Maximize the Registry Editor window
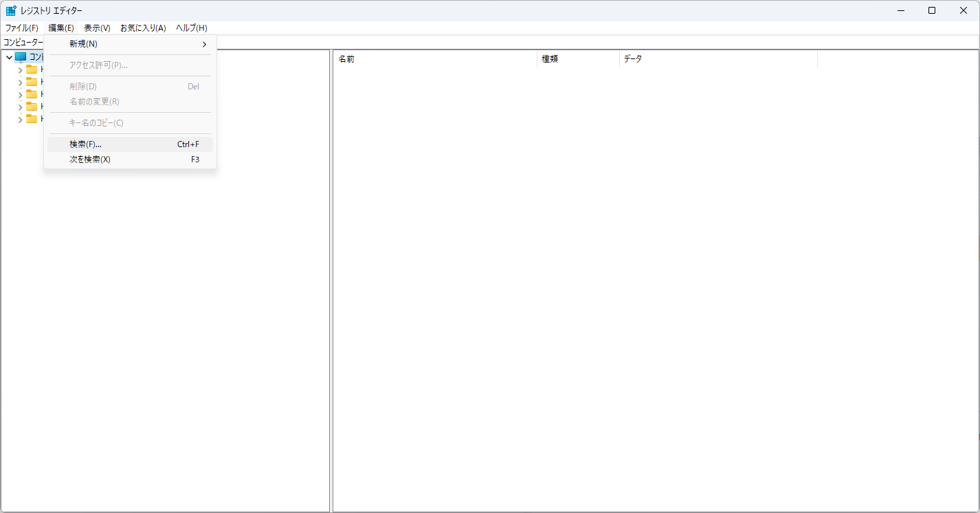The width and height of the screenshot is (980, 513). 932,10
